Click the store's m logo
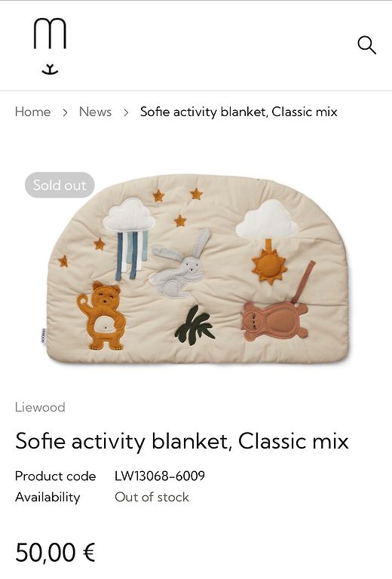Viewport: 392px width, 579px height. 50,34
